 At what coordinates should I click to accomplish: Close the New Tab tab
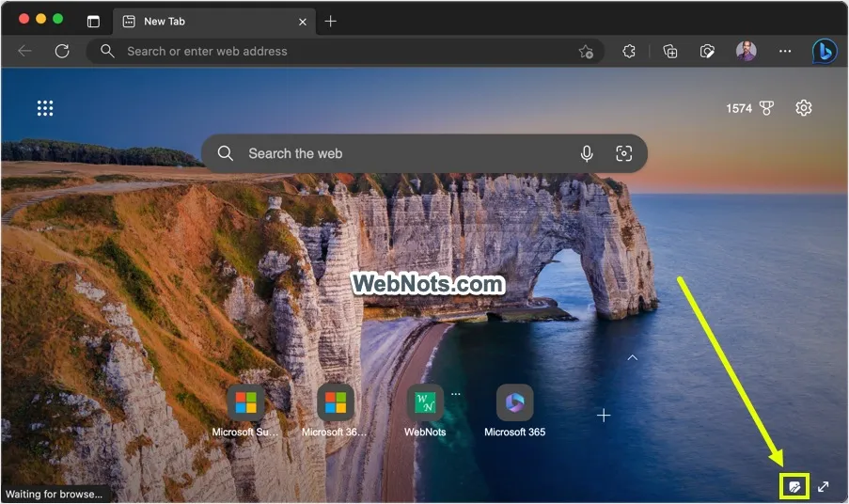click(303, 22)
